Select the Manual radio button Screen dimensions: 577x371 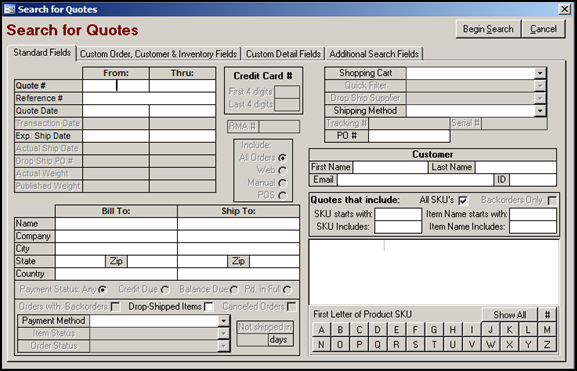283,183
